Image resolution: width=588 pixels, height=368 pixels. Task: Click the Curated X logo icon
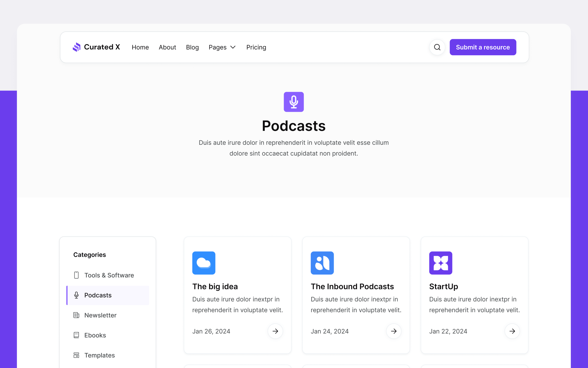(x=76, y=47)
